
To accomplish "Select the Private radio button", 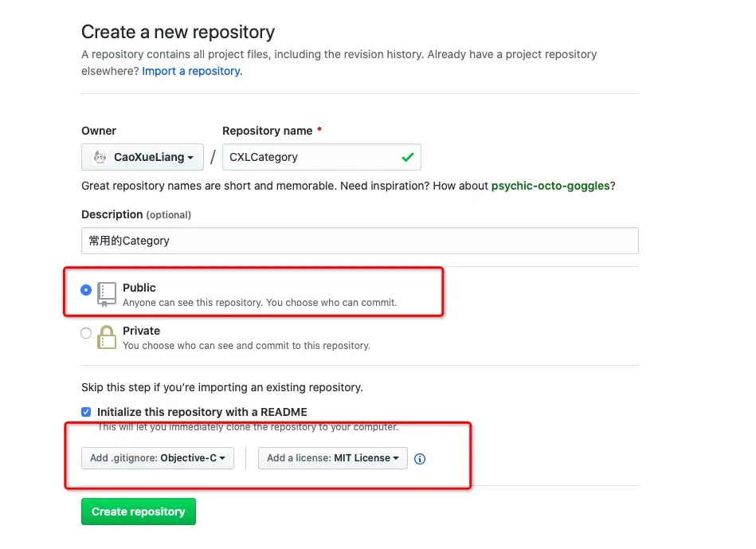I will 86,334.
